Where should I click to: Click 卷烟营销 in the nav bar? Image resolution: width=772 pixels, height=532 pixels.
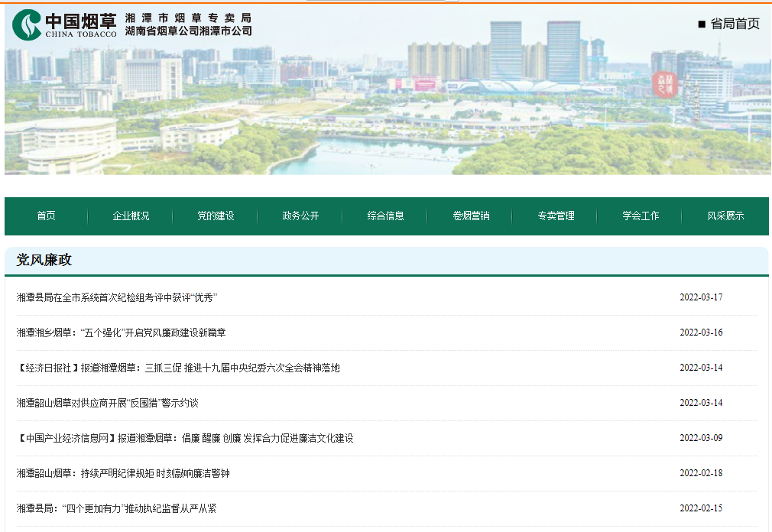[470, 216]
